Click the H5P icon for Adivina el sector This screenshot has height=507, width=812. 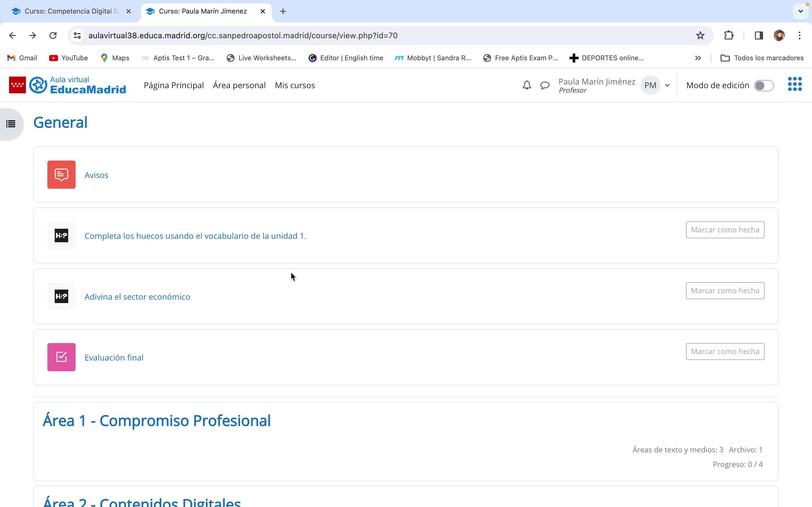tap(61, 296)
